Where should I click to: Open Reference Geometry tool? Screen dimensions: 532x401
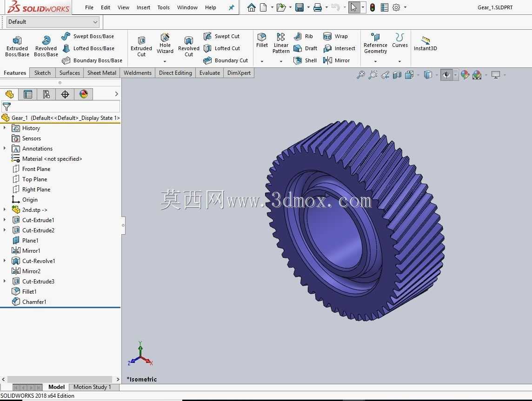375,43
